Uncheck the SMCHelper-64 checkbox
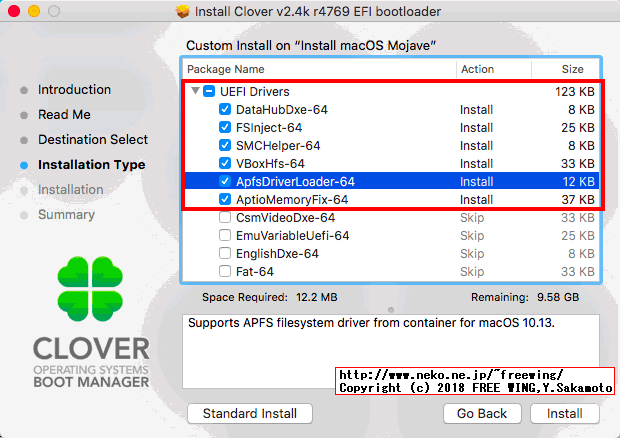This screenshot has width=620, height=438. [x=225, y=145]
